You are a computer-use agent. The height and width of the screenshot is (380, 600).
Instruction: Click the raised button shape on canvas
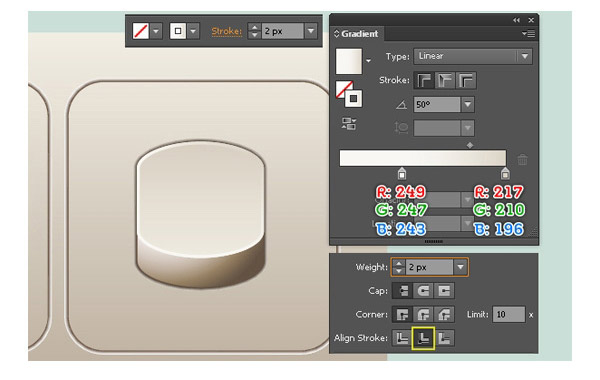(x=201, y=214)
